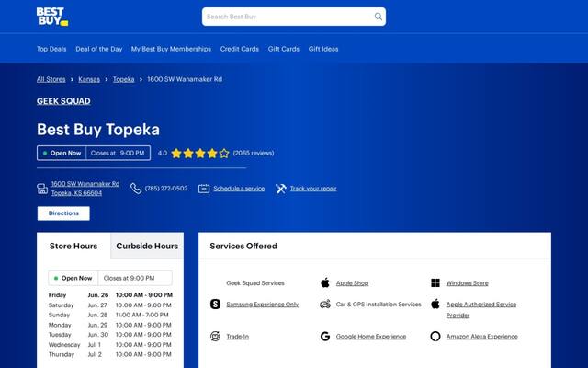Click the (2065 reviews) text
Viewport: 588px width, 368px height.
[254, 153]
